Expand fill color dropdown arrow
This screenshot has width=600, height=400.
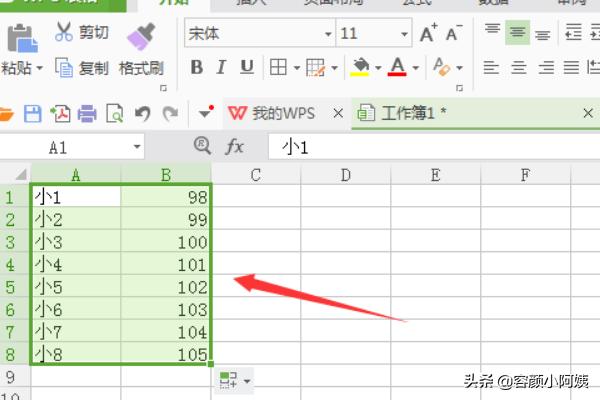point(378,68)
